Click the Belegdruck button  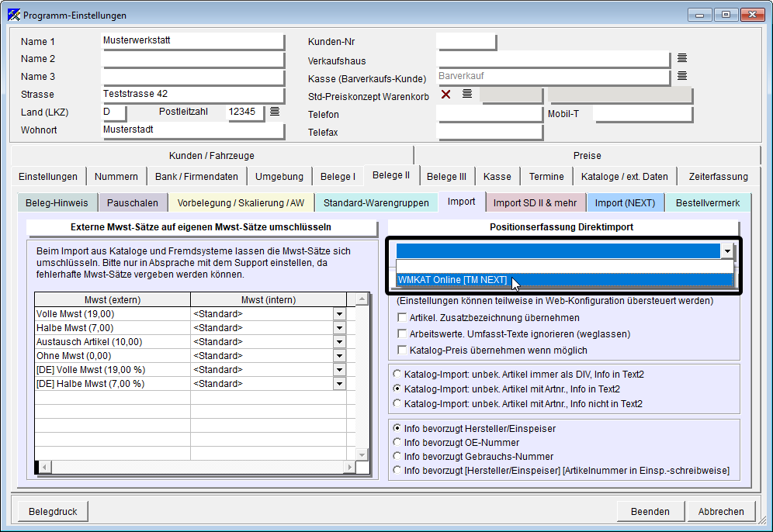click(x=53, y=511)
